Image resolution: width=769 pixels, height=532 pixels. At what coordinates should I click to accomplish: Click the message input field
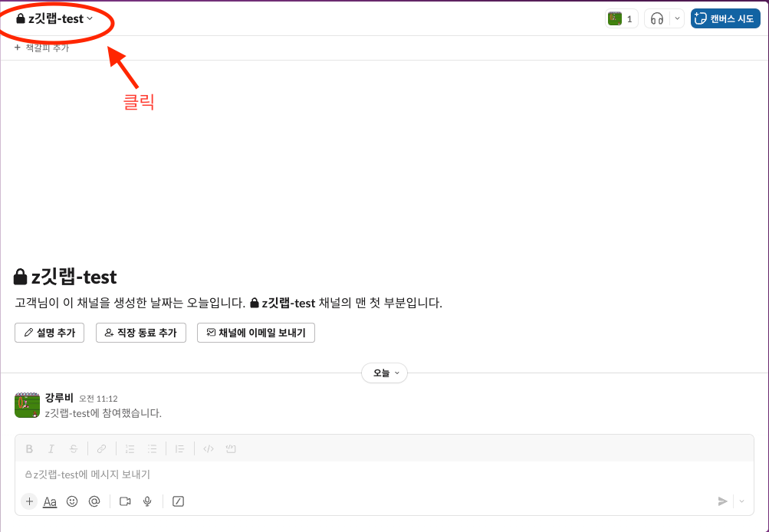[385, 475]
